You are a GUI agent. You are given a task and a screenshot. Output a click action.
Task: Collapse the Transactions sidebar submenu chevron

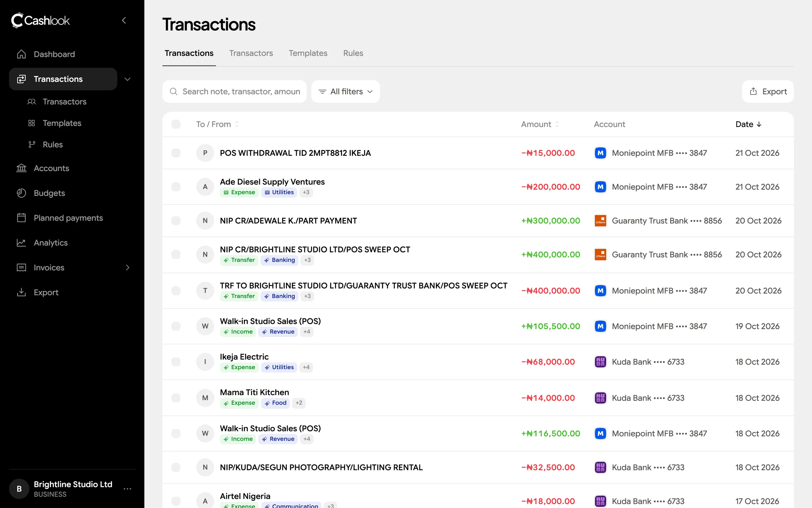pos(127,79)
